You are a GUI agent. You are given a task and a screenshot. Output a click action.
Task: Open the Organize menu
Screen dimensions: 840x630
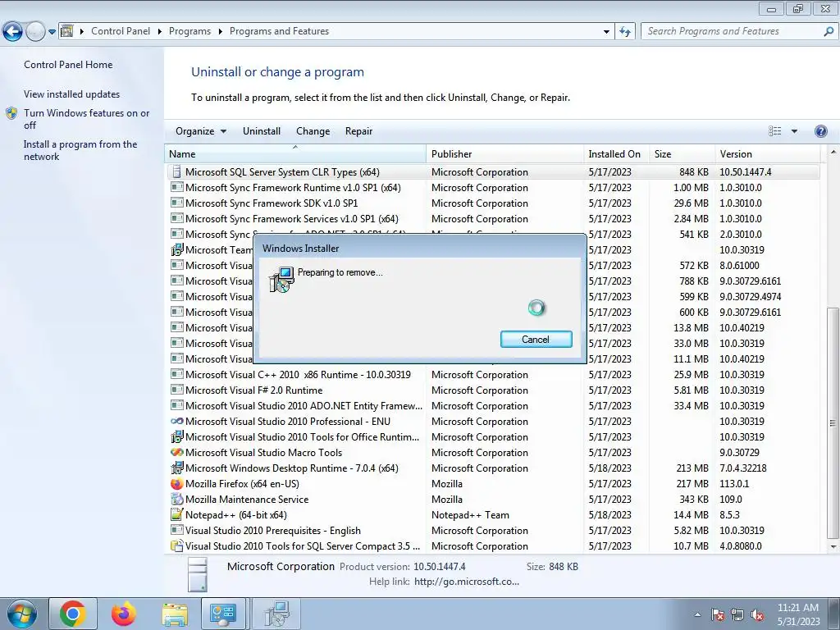(201, 131)
